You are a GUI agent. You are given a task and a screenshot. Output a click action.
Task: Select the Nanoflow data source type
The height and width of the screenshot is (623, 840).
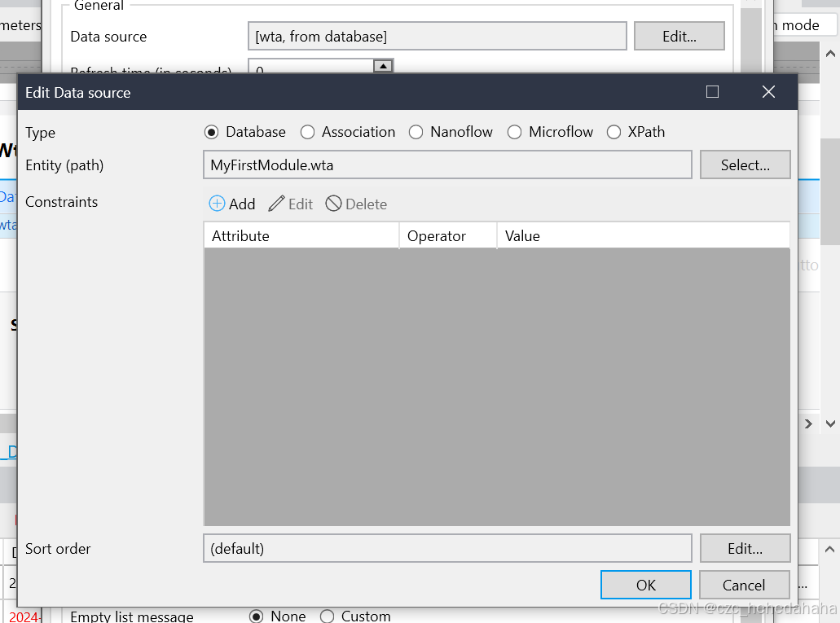pos(416,131)
